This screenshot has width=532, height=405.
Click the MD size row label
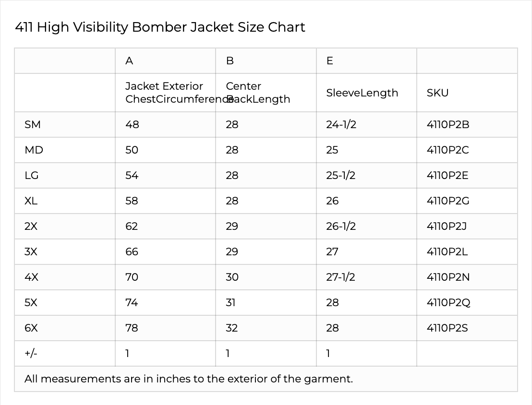click(x=34, y=150)
